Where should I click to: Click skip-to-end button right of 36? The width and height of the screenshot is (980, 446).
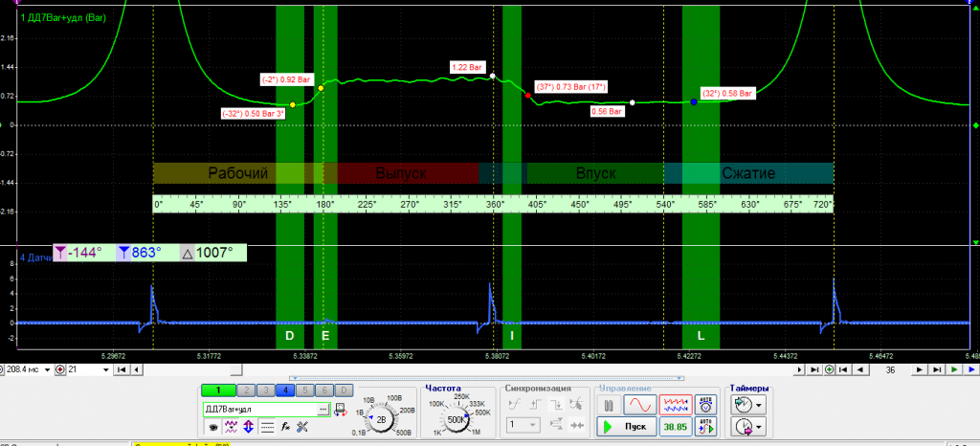pyautogui.click(x=937, y=369)
